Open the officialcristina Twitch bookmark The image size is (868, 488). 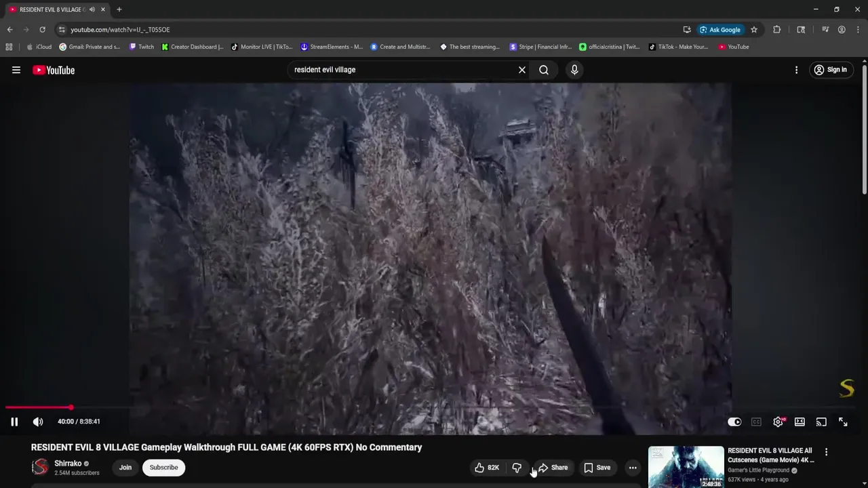coord(610,47)
